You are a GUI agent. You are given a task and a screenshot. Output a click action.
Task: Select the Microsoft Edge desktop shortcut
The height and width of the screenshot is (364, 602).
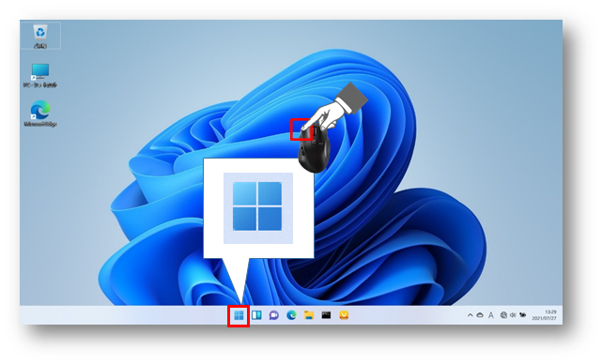(40, 114)
